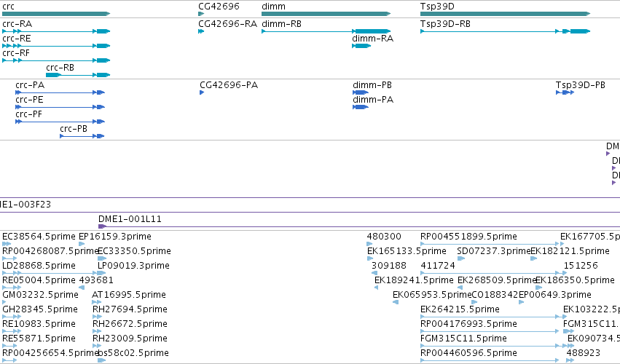Click the 309188 feature label
The image size is (620, 364).
(389, 266)
